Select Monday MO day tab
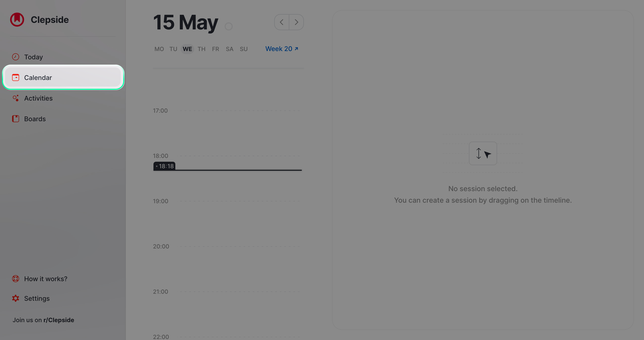Image resolution: width=644 pixels, height=340 pixels. pos(159,49)
